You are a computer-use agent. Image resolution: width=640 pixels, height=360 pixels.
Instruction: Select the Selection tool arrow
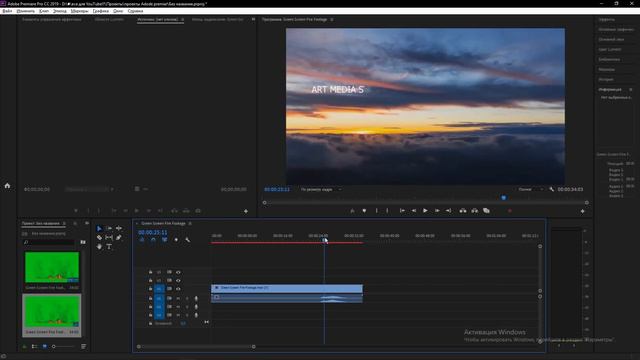point(99,229)
